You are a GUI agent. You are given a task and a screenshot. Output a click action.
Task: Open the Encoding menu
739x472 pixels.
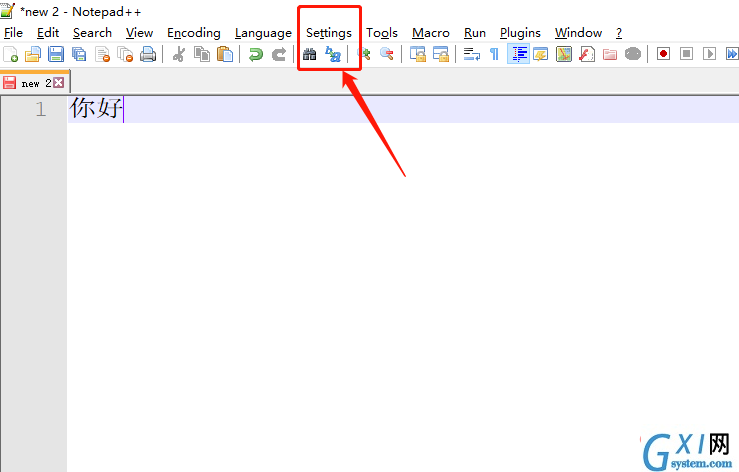click(194, 33)
